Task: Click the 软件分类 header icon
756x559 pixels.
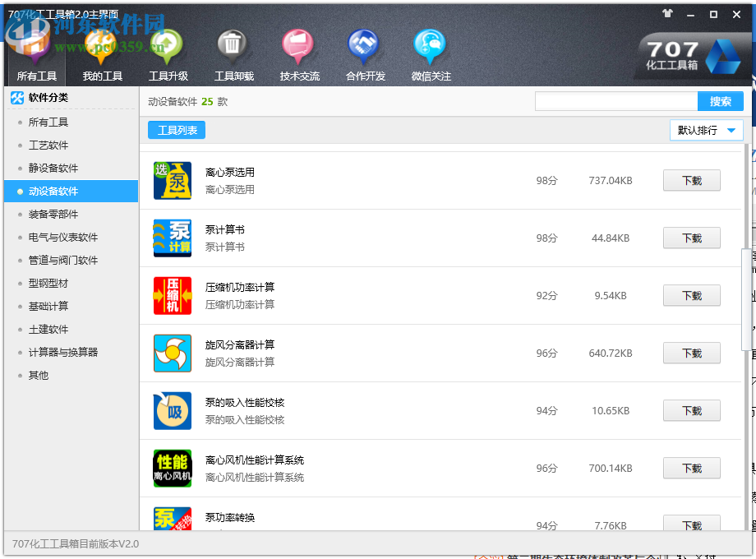Action: [17, 98]
